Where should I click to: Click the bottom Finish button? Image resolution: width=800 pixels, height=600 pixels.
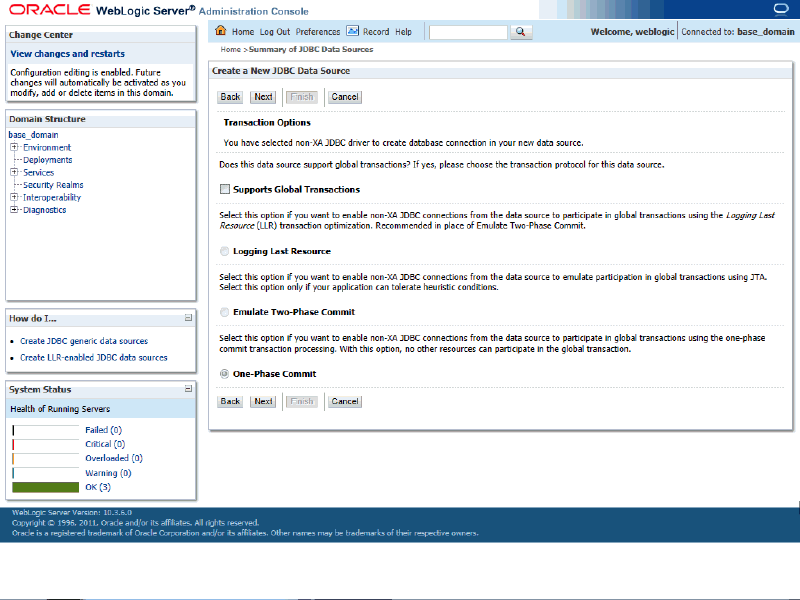click(302, 402)
